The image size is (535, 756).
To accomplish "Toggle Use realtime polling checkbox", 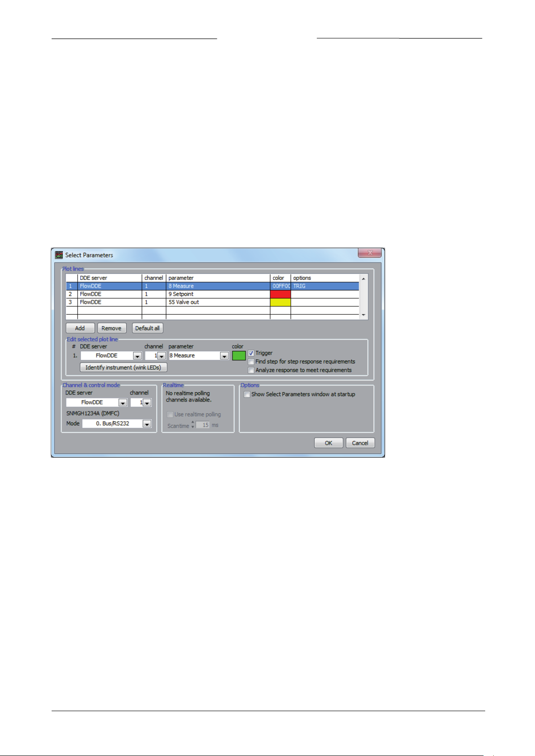I will point(170,415).
